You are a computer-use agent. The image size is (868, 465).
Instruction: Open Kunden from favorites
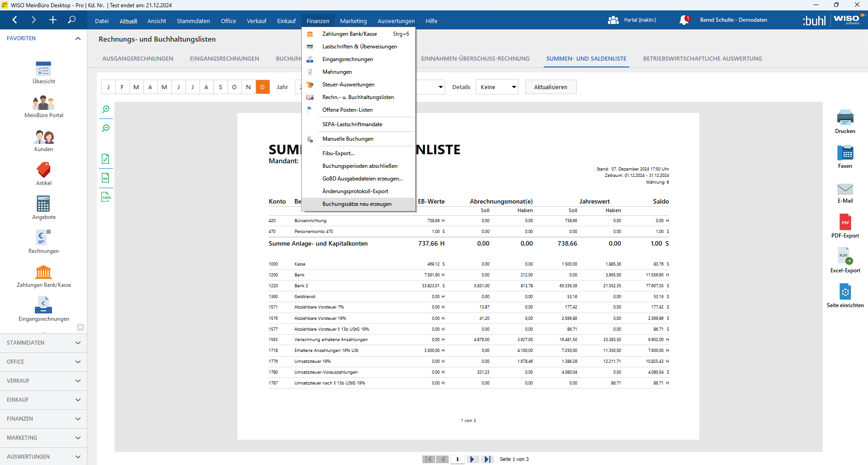(43, 141)
